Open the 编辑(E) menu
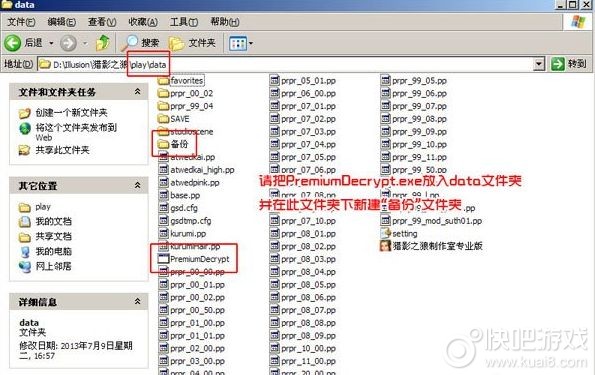 coord(61,22)
